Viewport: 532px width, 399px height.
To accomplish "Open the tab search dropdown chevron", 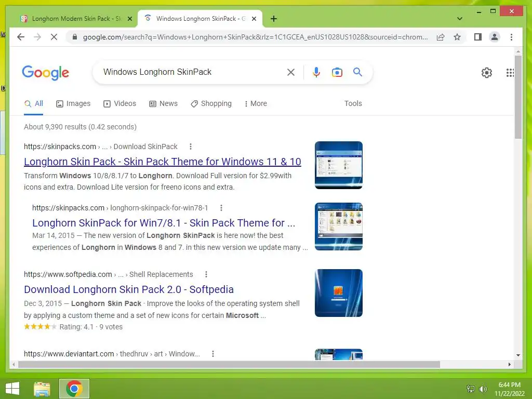I will (x=460, y=19).
